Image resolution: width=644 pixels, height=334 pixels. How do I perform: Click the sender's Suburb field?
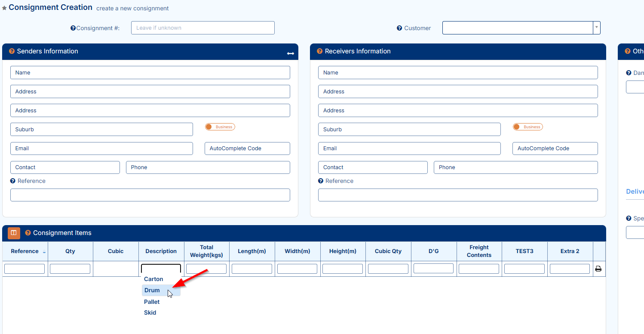101,130
